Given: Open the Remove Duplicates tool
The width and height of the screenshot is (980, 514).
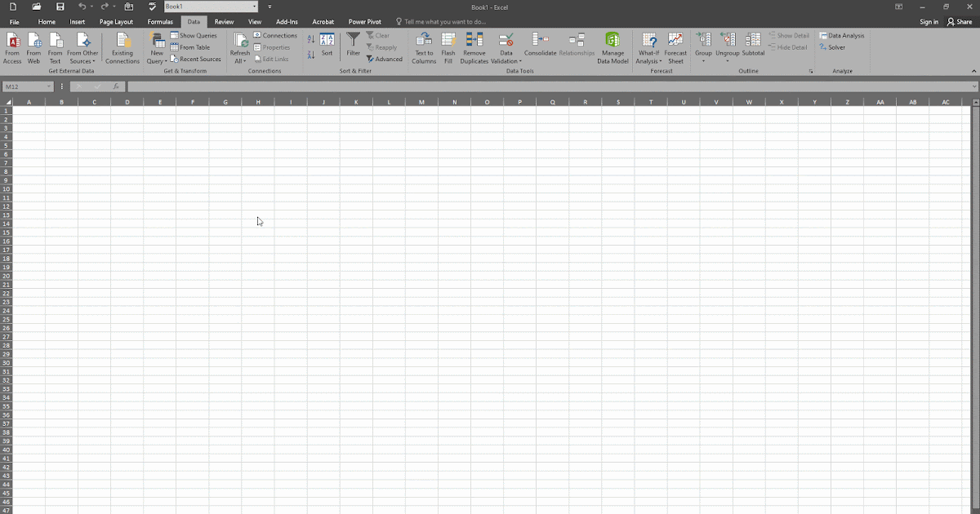Looking at the screenshot, I should (x=474, y=49).
